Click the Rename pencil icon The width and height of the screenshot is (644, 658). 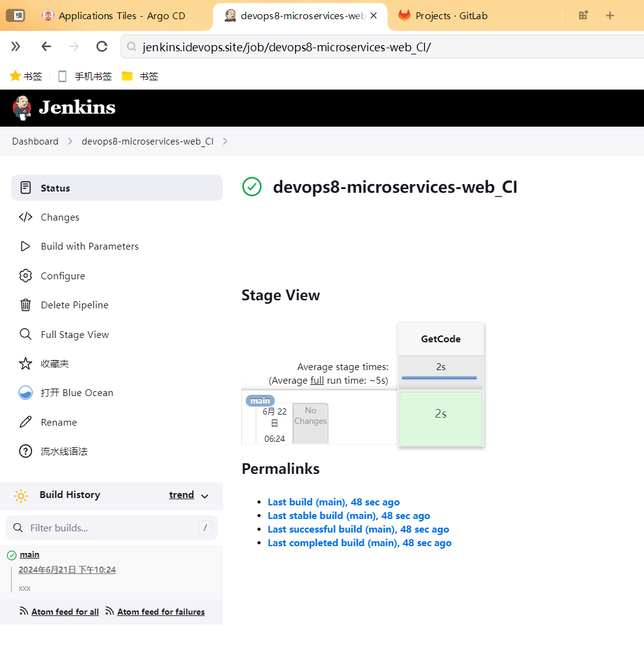click(x=25, y=422)
